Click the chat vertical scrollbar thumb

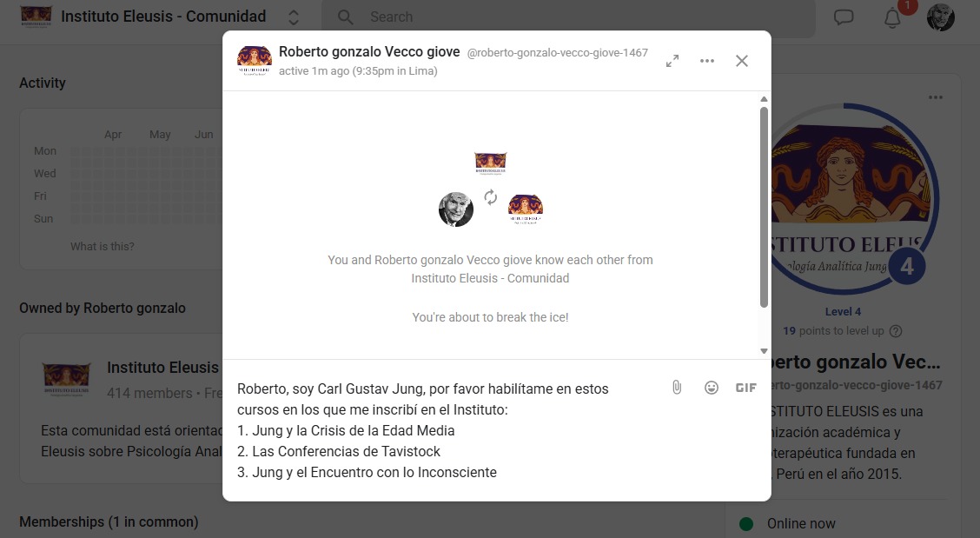(764, 207)
